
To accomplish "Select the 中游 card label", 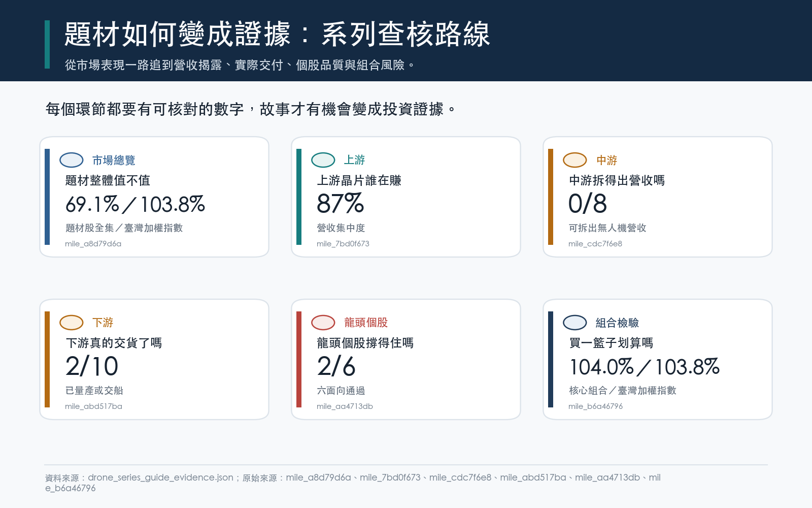I will 606,160.
